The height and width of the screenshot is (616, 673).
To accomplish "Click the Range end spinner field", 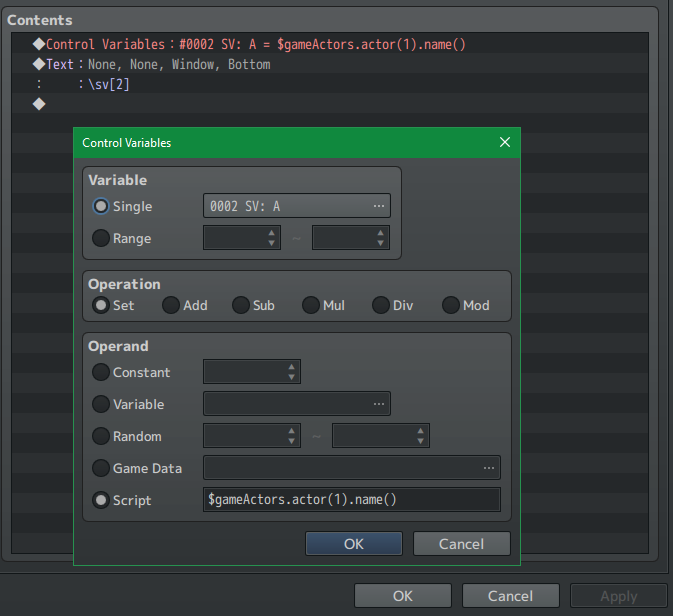I will [351, 238].
